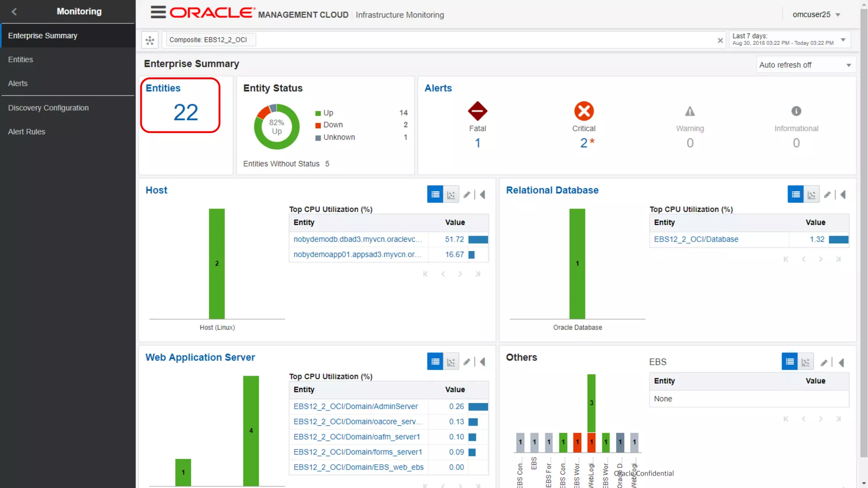Switch Relational Database panel to table view
The width and height of the screenshot is (868, 488).
(796, 194)
